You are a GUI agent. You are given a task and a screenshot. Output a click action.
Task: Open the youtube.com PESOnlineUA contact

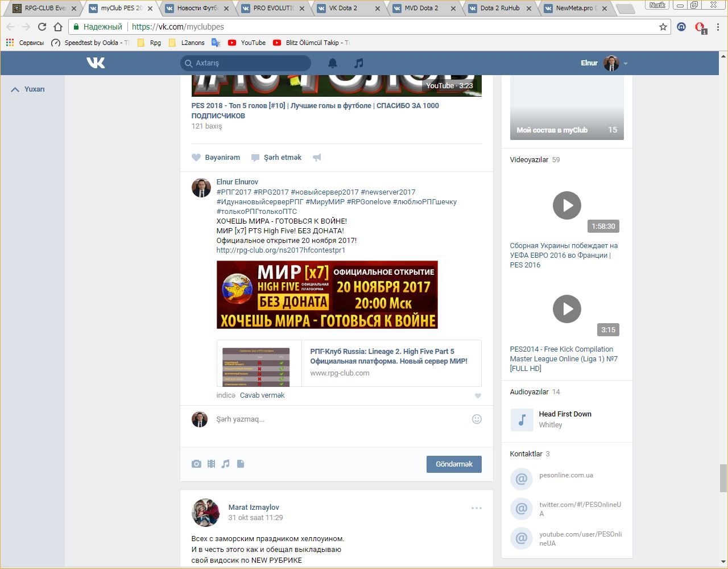click(x=580, y=539)
